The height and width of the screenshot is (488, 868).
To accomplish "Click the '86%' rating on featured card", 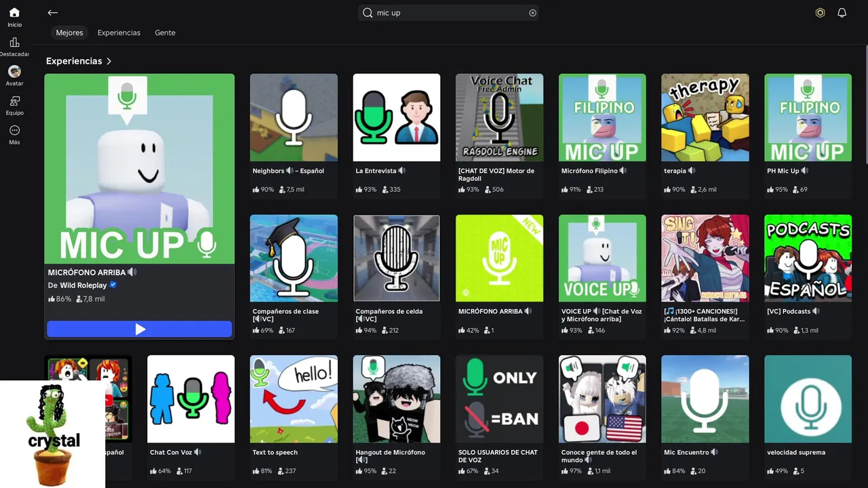I will pyautogui.click(x=64, y=299).
